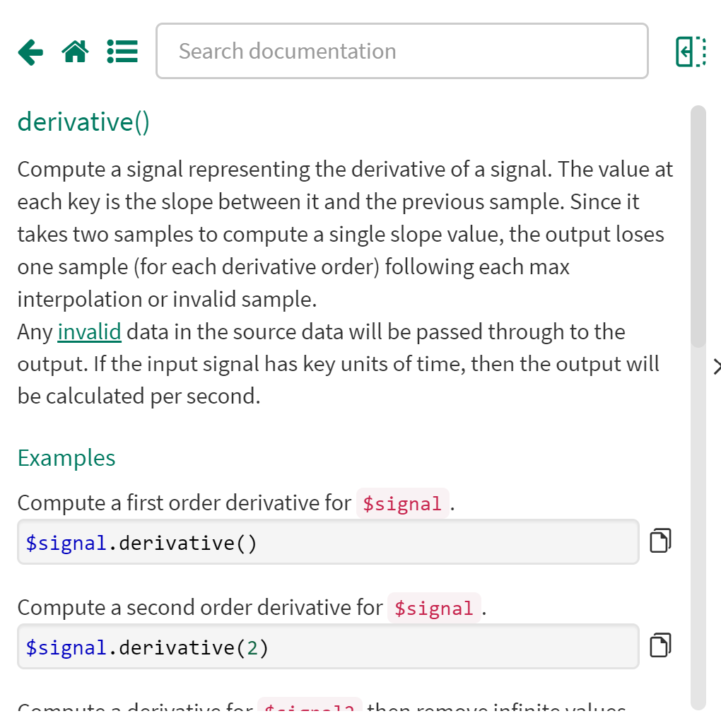The image size is (721, 728).
Task: Click the scrollbar track below the thumb
Action: tap(698, 530)
